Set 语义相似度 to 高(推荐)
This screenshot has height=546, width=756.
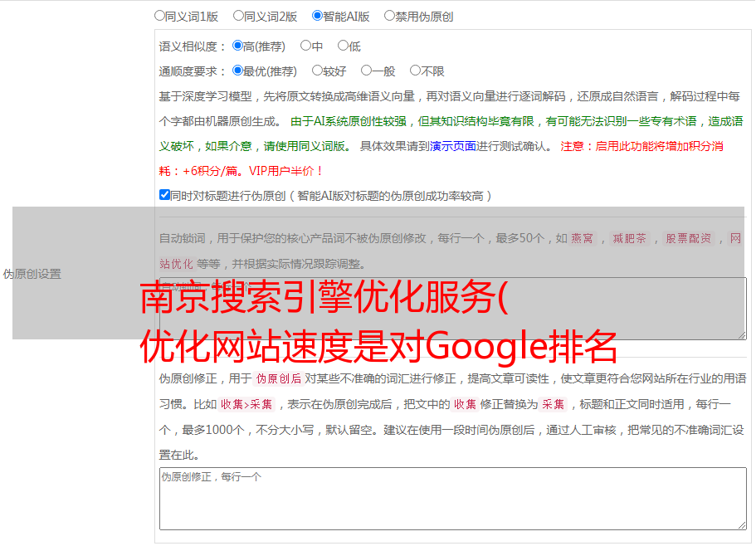(x=237, y=46)
